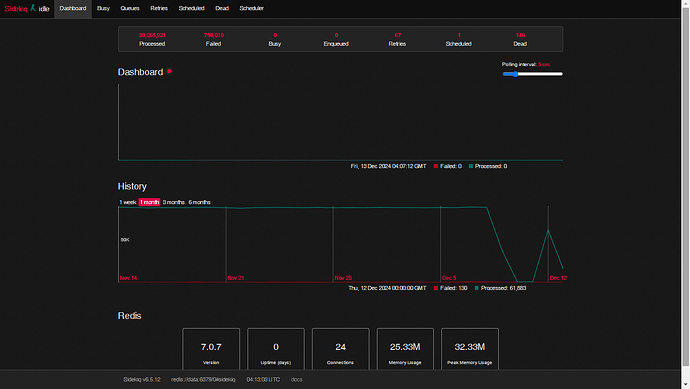Image resolution: width=690 pixels, height=389 pixels.
Task: Open the Scheduled tab in navbar
Action: pyautogui.click(x=191, y=8)
